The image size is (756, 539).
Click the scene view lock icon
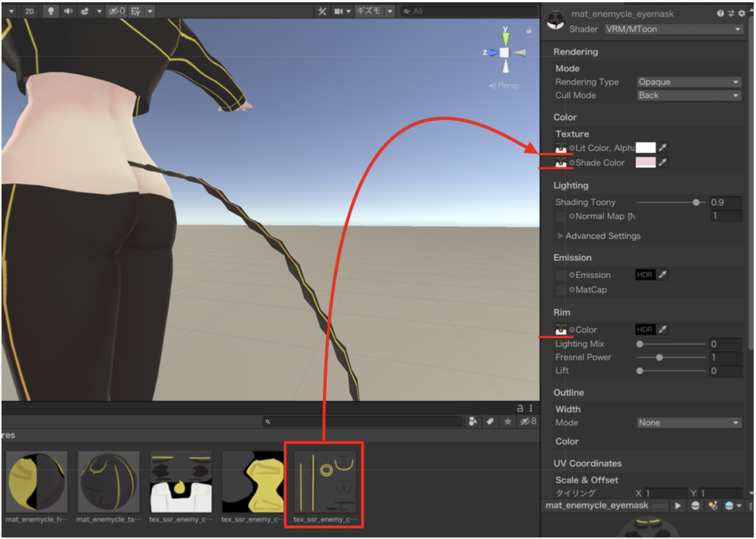[529, 30]
